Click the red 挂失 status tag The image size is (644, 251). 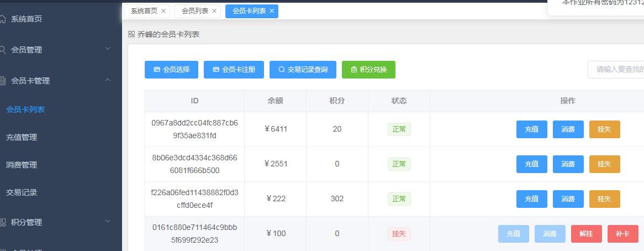click(399, 234)
